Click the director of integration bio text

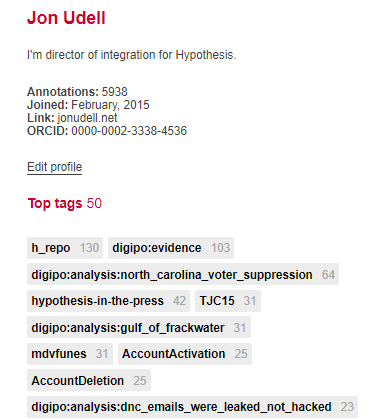[x=132, y=55]
